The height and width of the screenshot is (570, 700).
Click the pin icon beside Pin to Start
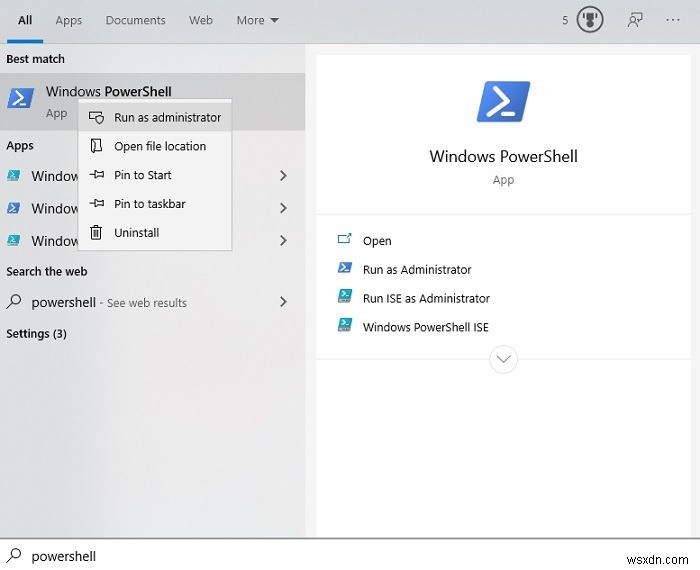click(96, 175)
